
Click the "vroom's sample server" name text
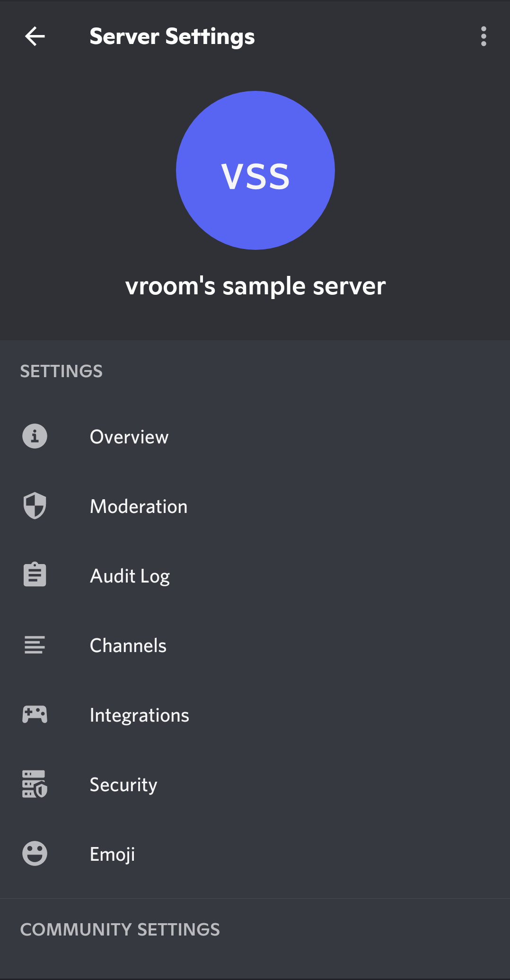[x=255, y=286]
